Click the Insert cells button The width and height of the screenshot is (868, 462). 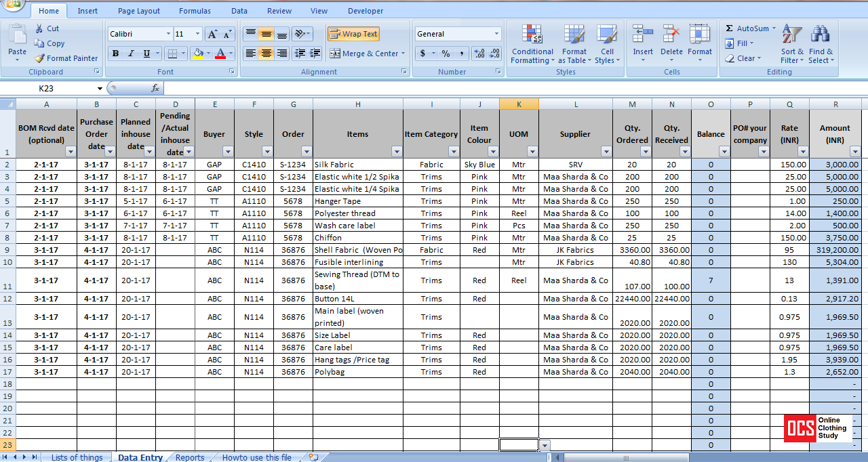pos(643,41)
